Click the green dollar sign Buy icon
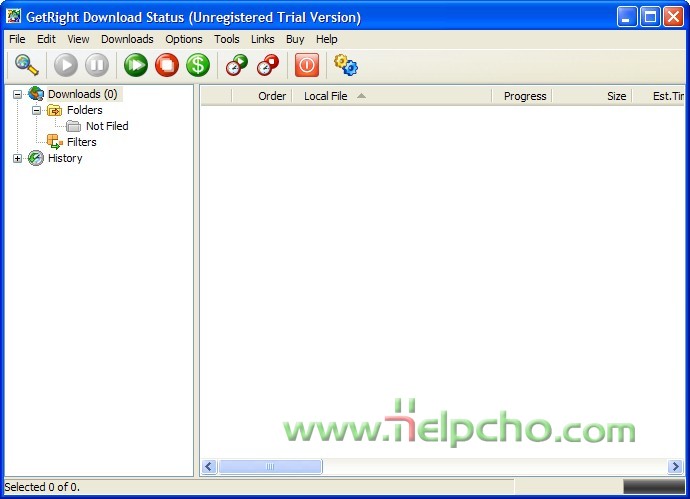This screenshot has width=690, height=499. coord(198,65)
